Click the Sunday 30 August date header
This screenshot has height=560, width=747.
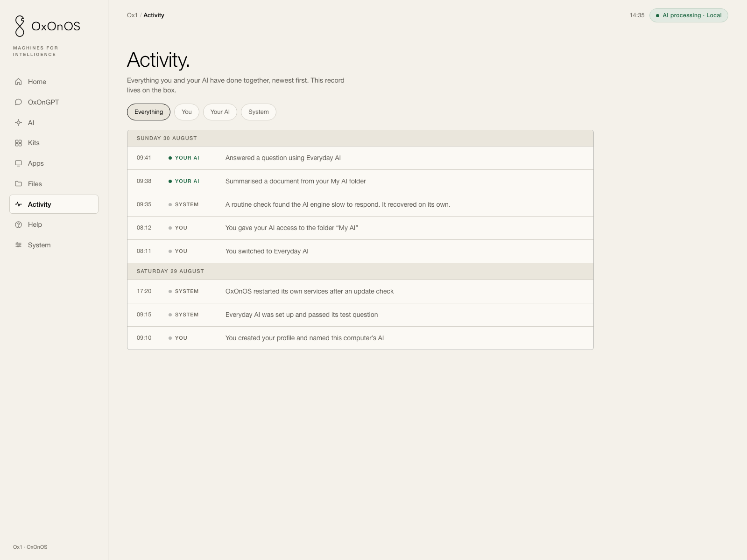point(360,138)
